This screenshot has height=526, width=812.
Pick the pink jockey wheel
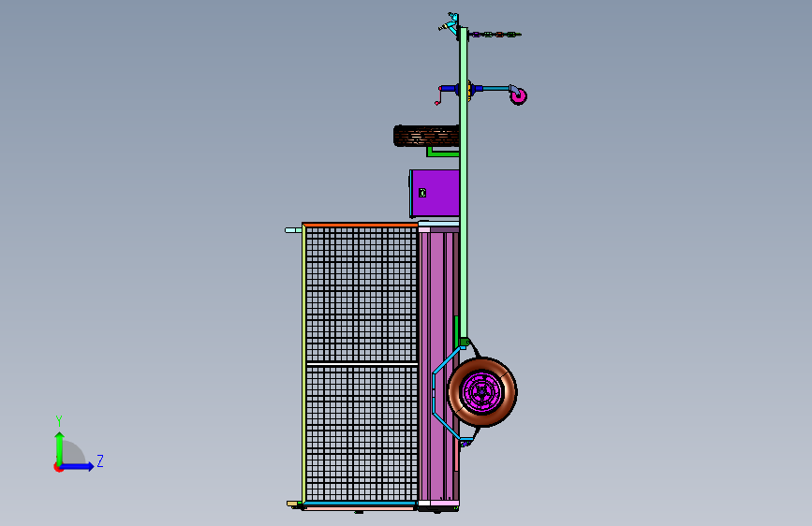[518, 95]
